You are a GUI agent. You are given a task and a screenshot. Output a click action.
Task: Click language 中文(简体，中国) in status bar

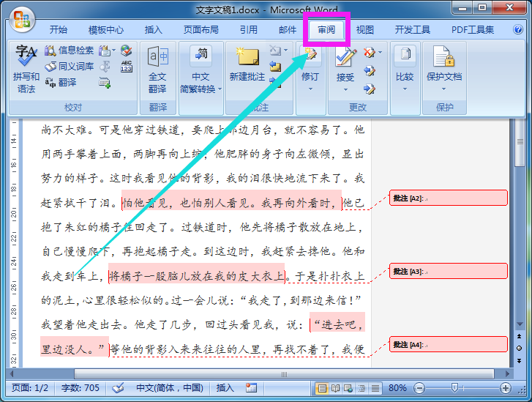(170, 387)
